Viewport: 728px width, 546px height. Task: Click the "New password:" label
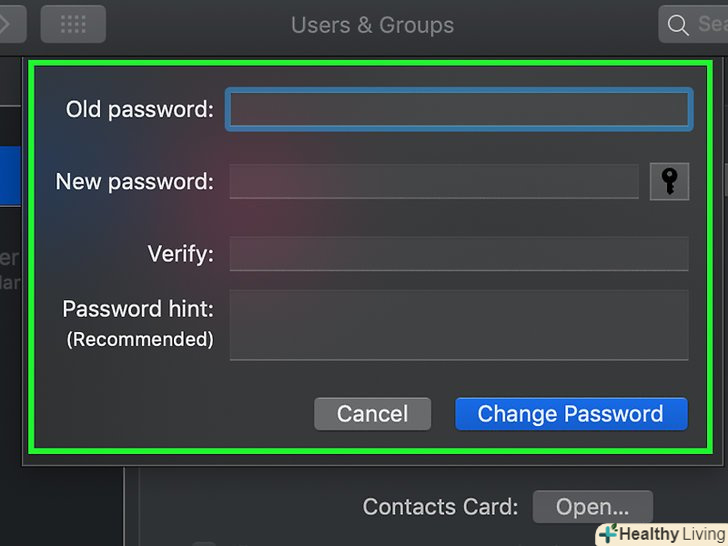(x=134, y=181)
